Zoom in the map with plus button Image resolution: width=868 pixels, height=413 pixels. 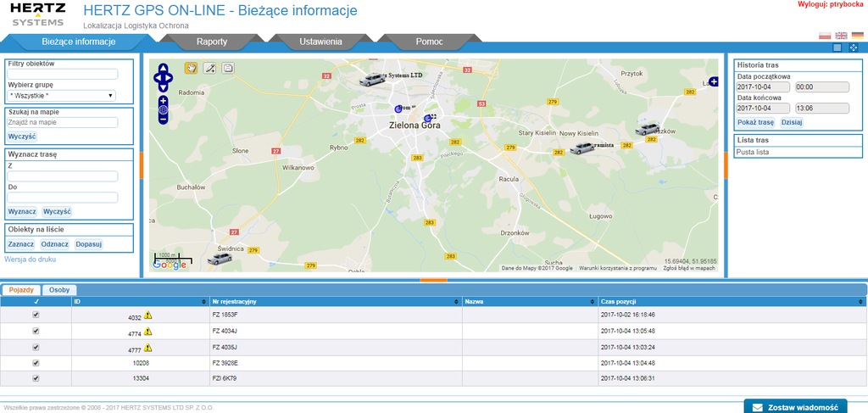point(163,101)
